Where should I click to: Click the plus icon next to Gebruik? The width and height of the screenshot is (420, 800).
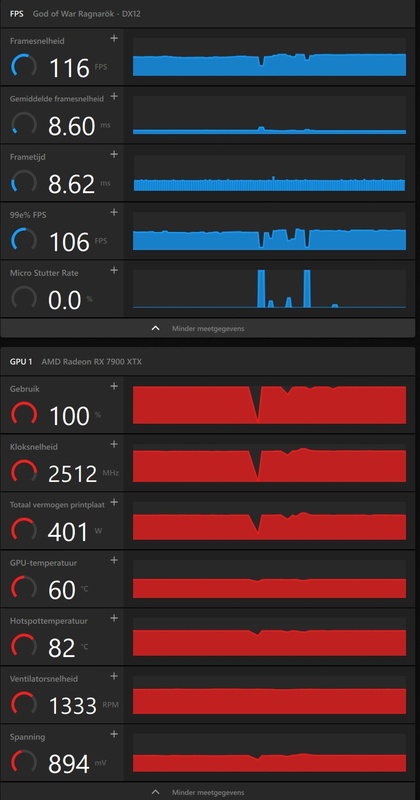114,386
